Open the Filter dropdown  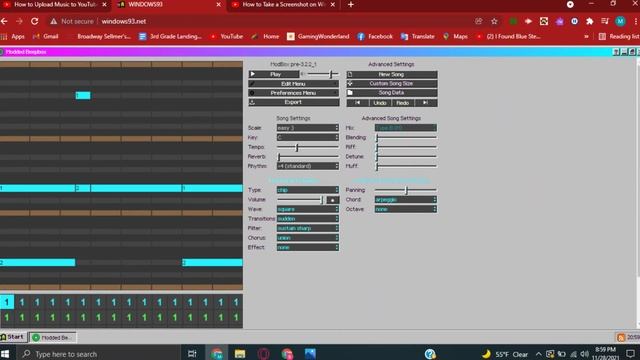tap(308, 228)
